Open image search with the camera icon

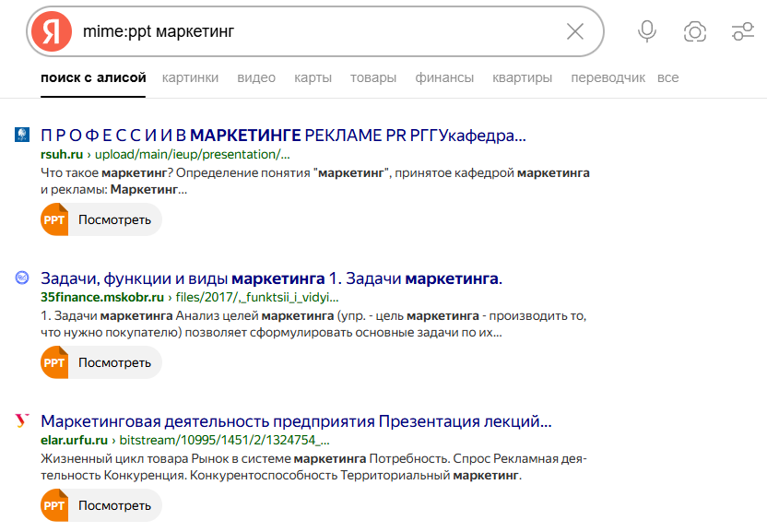tap(695, 30)
